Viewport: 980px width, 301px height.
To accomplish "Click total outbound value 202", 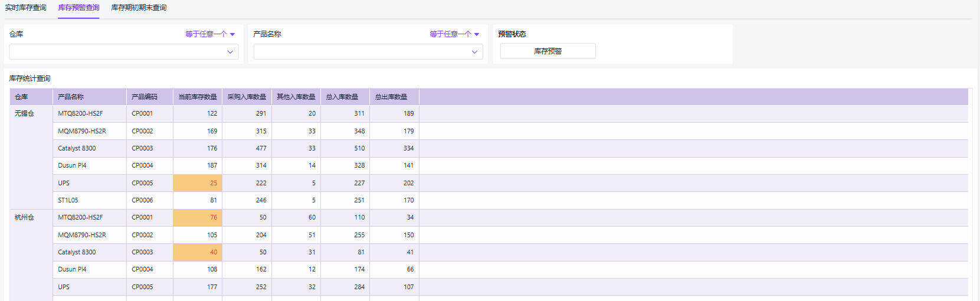I will click(394, 183).
